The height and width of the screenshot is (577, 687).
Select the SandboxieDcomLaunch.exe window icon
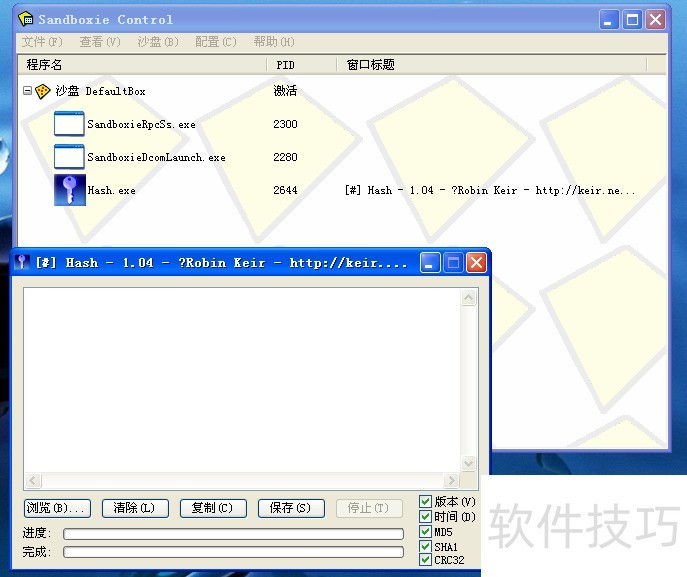pyautogui.click(x=69, y=157)
